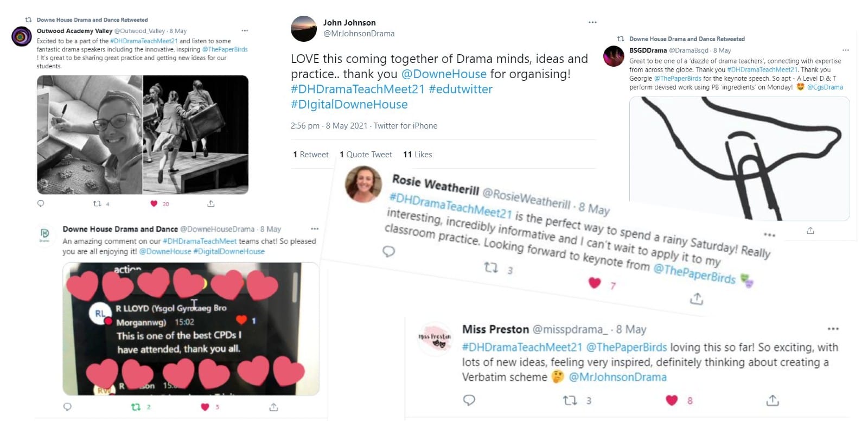Screen dimensions: 868x434
Task: Like the Outwood Academy Valley tweet
Action: tap(154, 203)
